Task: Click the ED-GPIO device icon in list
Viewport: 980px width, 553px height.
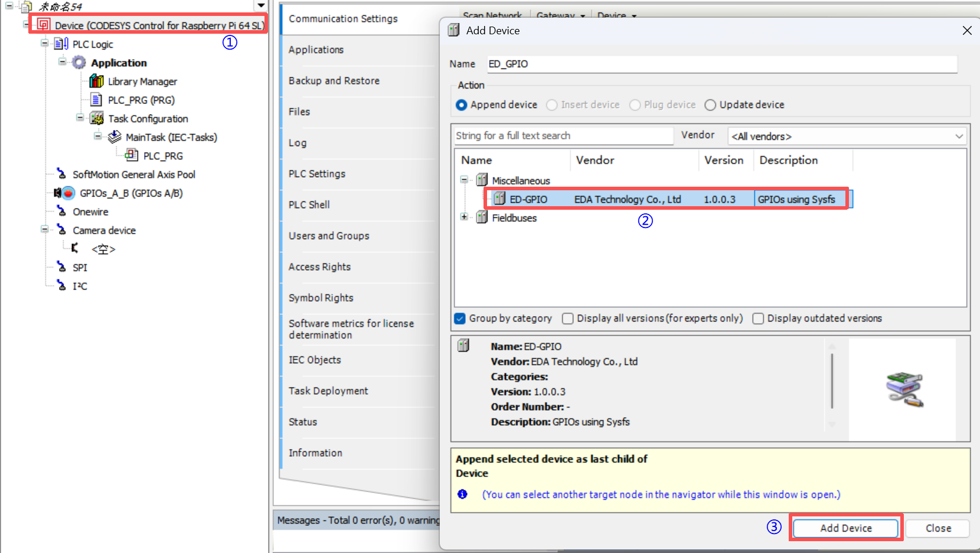Action: 499,199
